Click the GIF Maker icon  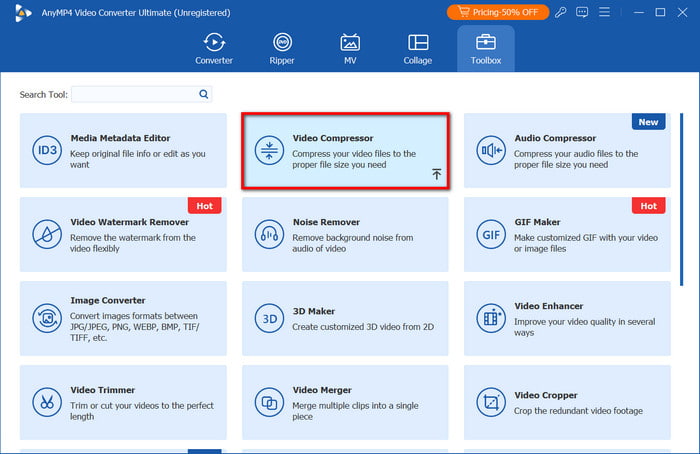pyautogui.click(x=491, y=234)
